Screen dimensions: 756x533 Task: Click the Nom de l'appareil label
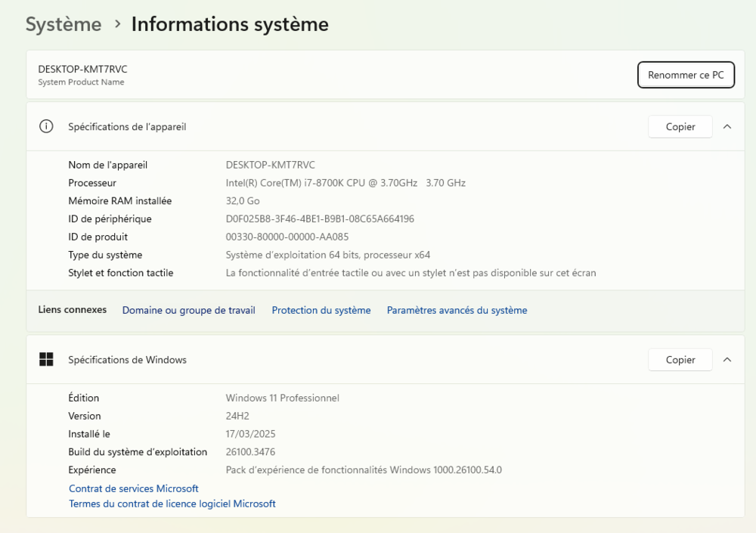(x=107, y=165)
